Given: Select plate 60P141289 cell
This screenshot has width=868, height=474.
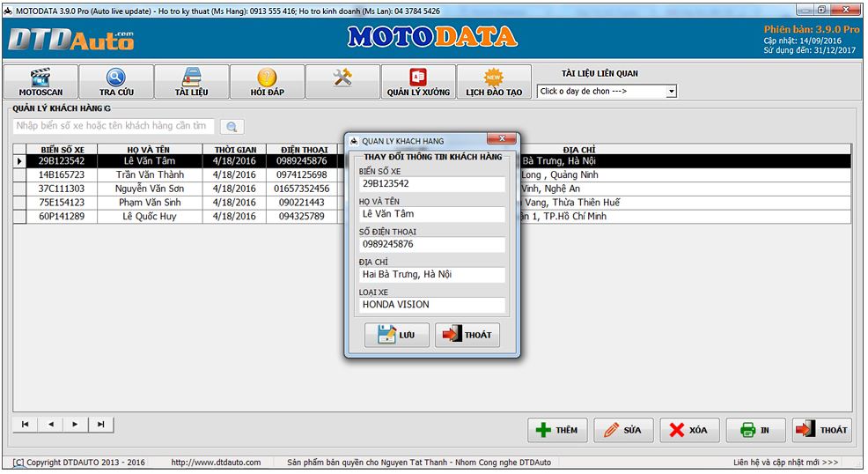Looking at the screenshot, I should [62, 217].
